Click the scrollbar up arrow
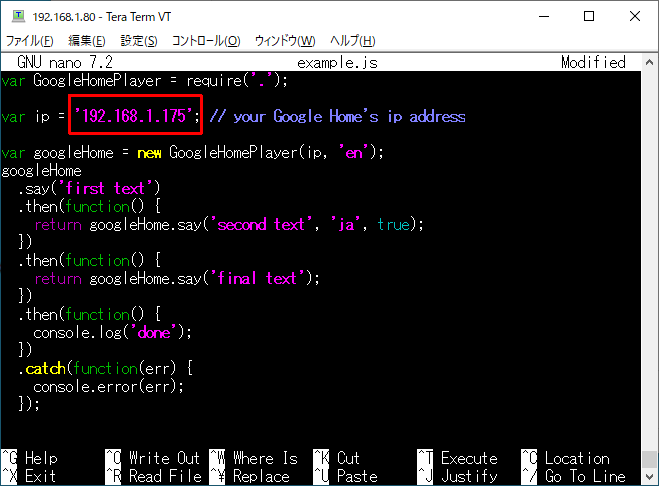This screenshot has width=659, height=486. point(649,62)
